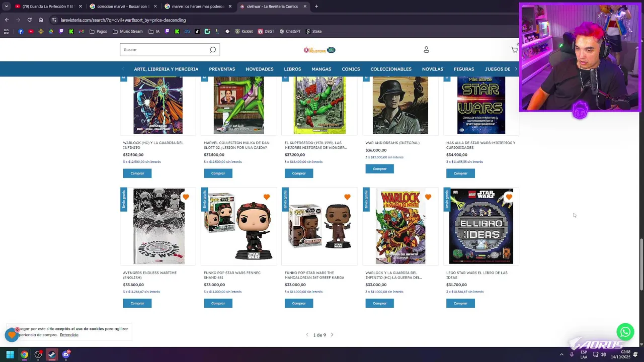The height and width of the screenshot is (362, 644).
Task: Click page vertical scrollbar thumb
Action: [x=641, y=265]
